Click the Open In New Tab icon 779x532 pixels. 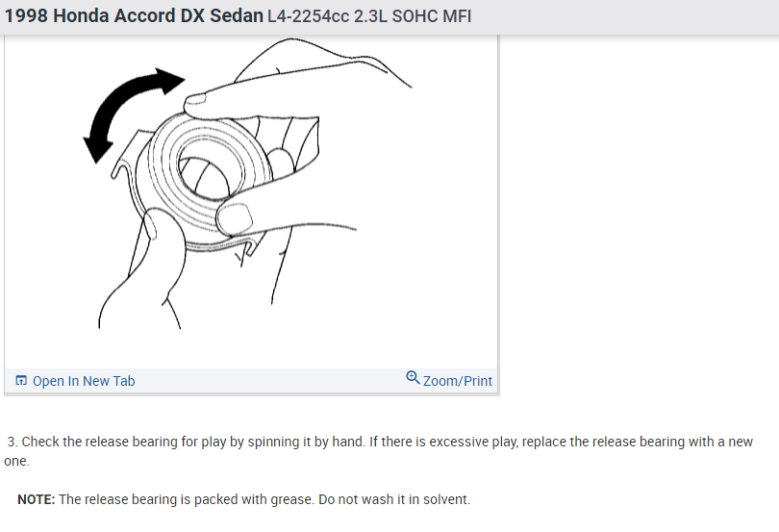(x=21, y=381)
